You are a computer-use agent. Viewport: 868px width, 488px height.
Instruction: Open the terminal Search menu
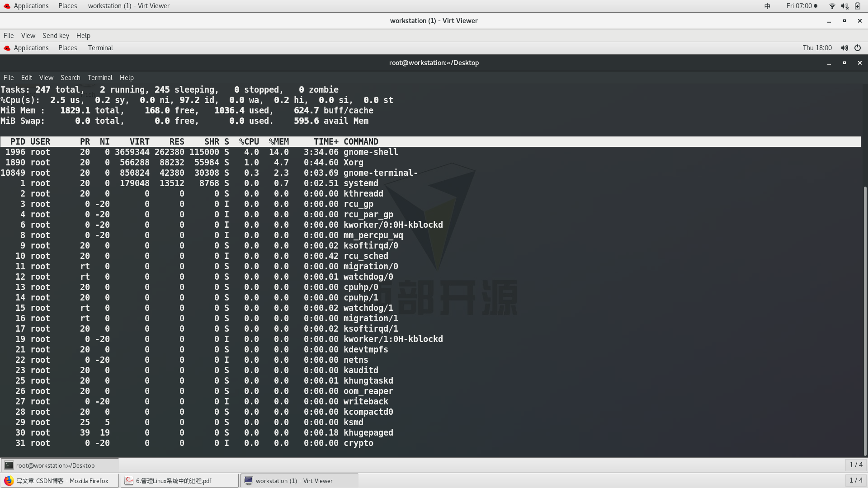(70, 78)
